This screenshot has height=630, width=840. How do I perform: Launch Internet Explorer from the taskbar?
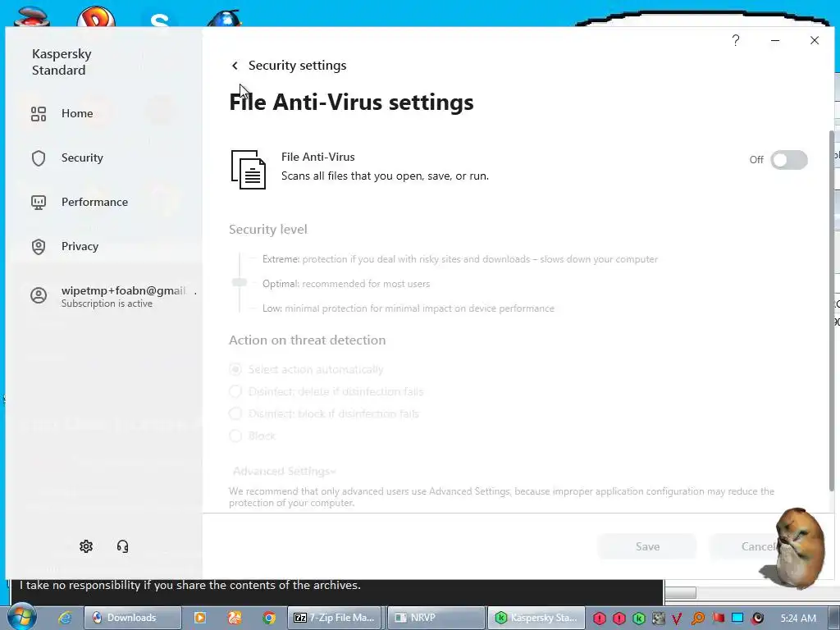(65, 618)
